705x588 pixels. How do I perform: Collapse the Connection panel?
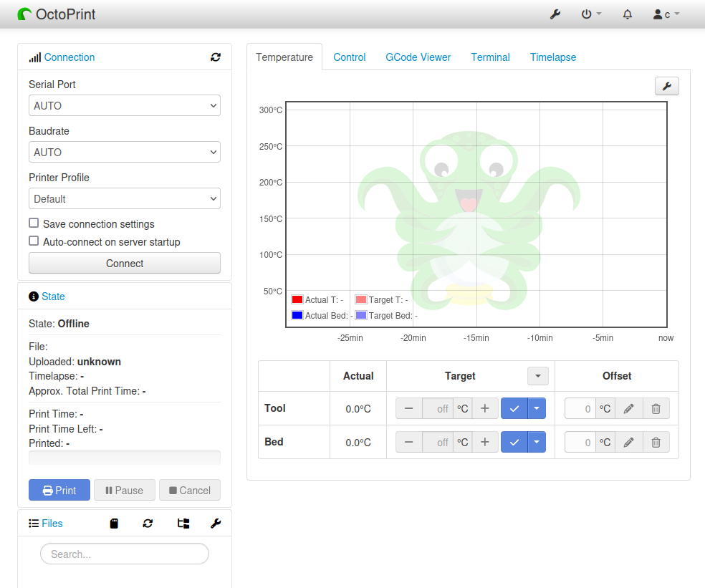69,57
